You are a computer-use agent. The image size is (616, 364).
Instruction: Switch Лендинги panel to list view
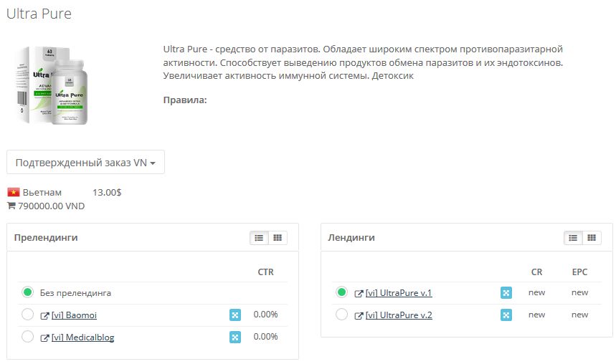[573, 238]
